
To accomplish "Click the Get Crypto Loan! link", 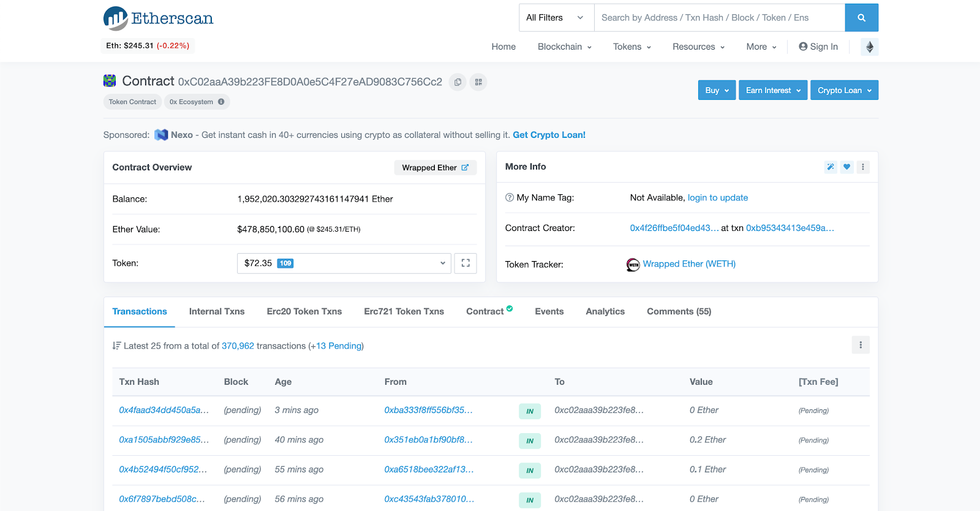I will coord(549,135).
